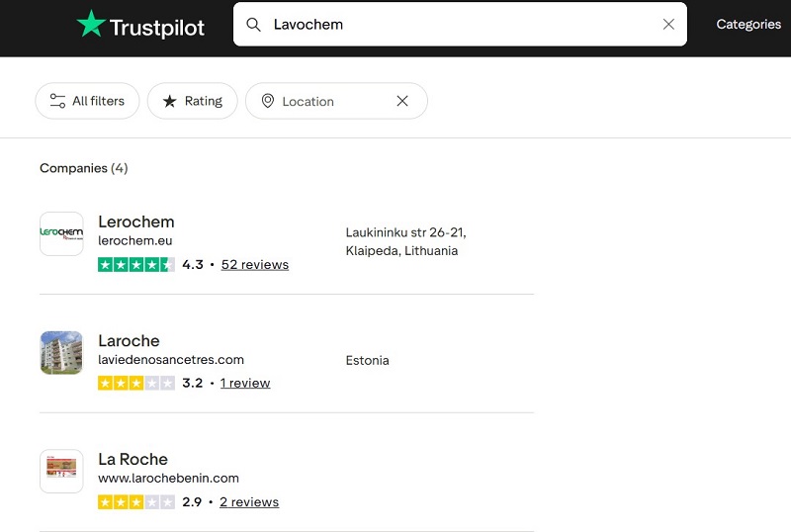The height and width of the screenshot is (532, 791).
Task: Click Lerochem's green star rating
Action: coord(136,264)
